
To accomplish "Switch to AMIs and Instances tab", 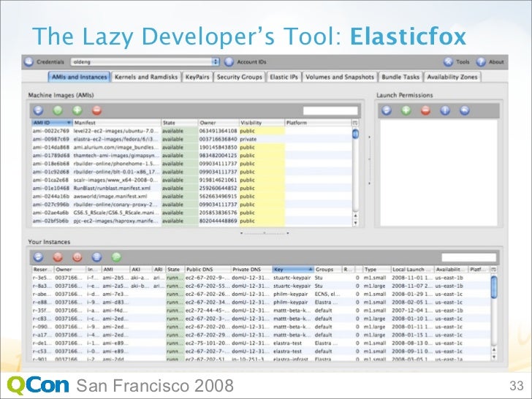I will [x=79, y=77].
